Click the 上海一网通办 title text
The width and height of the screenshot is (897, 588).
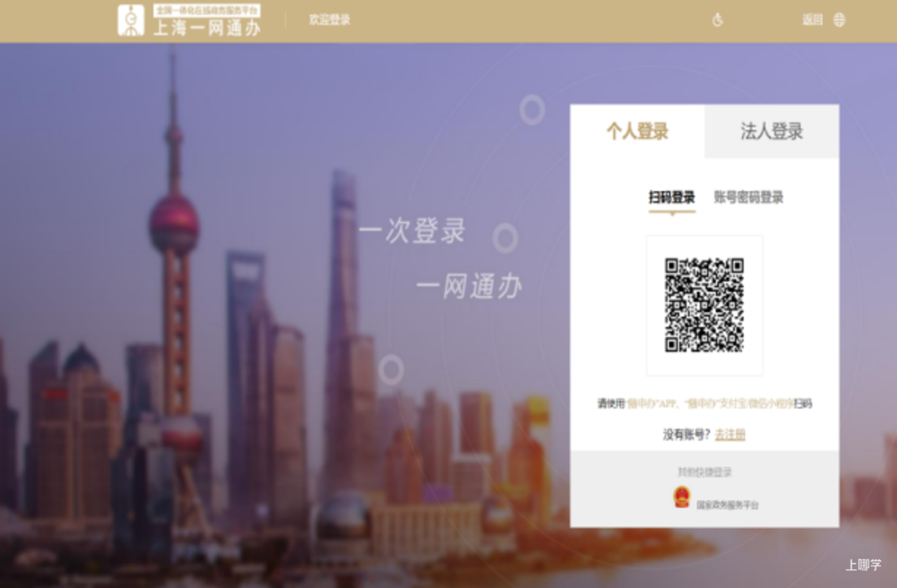pyautogui.click(x=207, y=28)
